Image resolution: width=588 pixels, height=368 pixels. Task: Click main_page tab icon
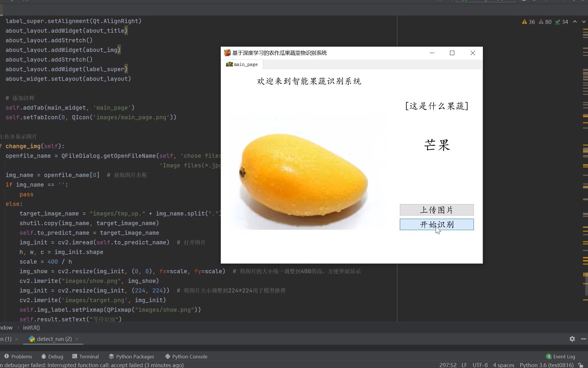229,64
